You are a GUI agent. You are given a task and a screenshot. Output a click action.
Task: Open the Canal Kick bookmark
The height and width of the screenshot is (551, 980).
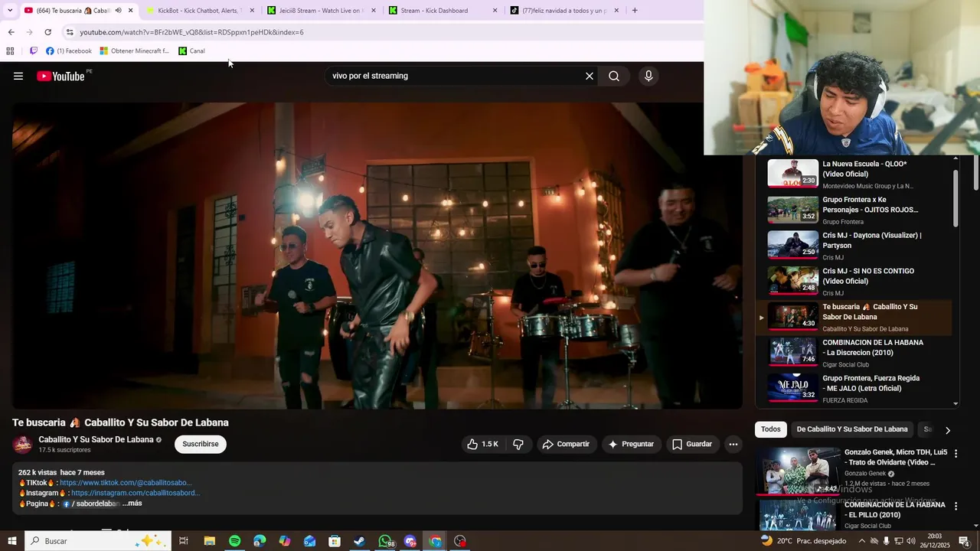point(191,51)
